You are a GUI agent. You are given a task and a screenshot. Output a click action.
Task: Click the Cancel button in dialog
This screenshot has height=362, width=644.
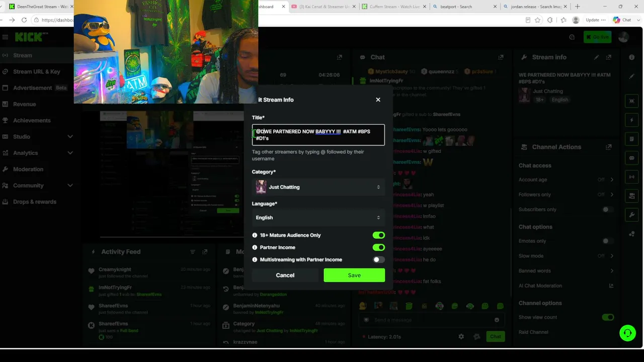[285, 275]
